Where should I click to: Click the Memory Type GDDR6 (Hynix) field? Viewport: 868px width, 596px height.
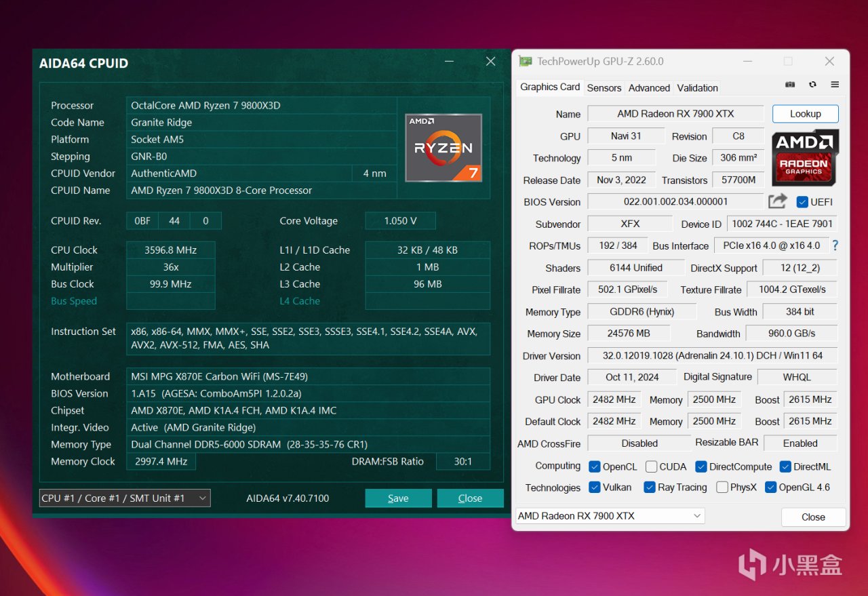click(x=642, y=311)
